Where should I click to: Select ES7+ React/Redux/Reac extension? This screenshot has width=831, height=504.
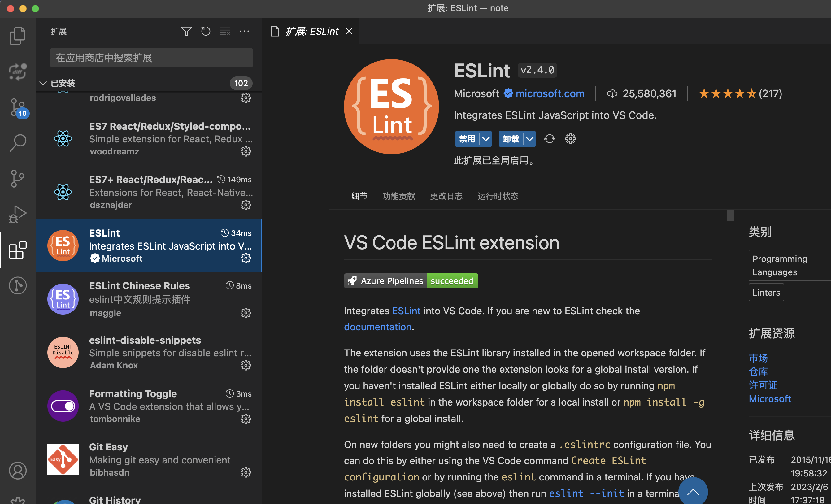pos(148,192)
